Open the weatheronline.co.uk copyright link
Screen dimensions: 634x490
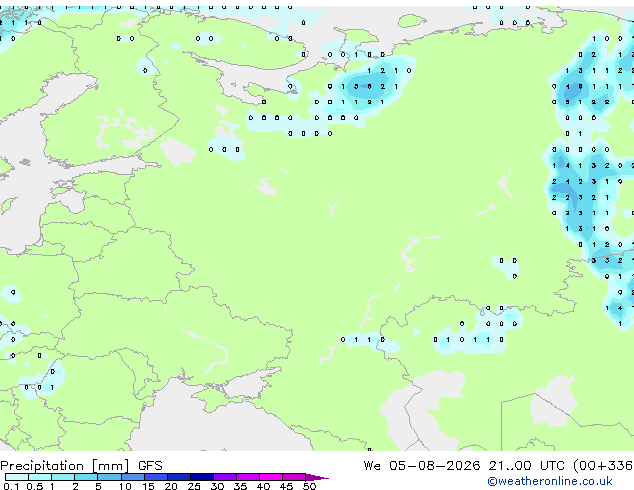tap(550, 481)
